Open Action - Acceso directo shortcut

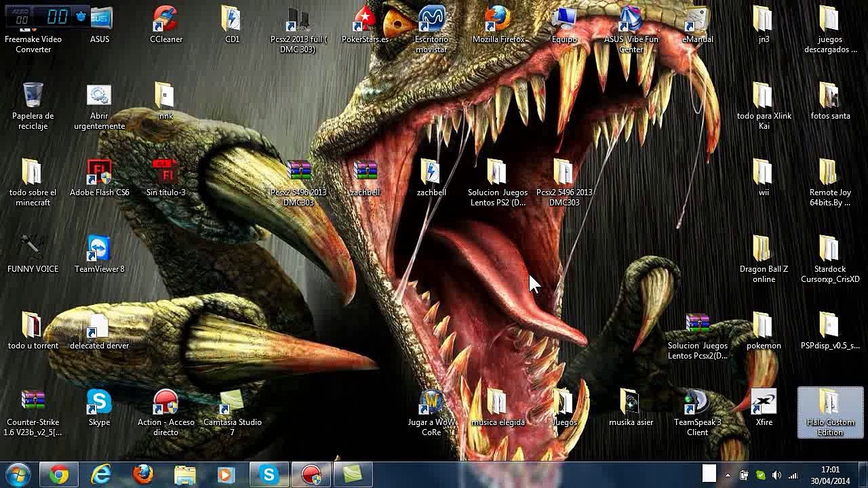pos(165,413)
